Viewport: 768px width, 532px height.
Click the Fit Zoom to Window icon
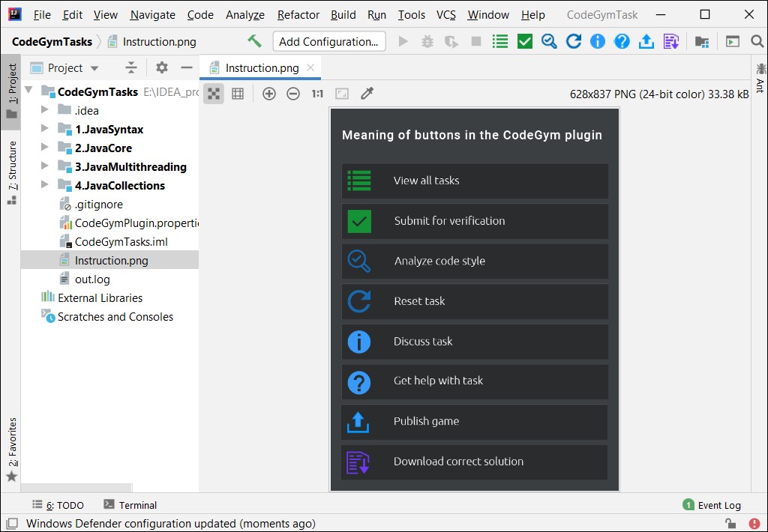[341, 94]
